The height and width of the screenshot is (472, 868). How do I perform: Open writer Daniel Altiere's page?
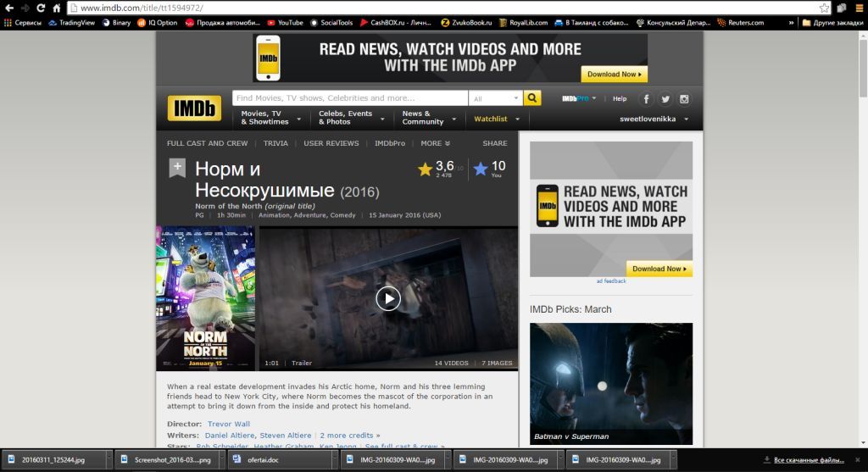[231, 436]
